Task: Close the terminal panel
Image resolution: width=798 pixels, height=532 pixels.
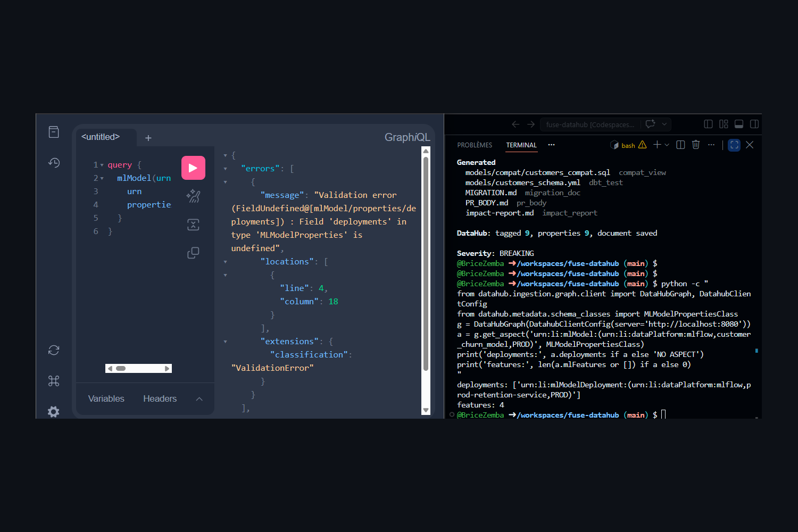Action: [750, 145]
